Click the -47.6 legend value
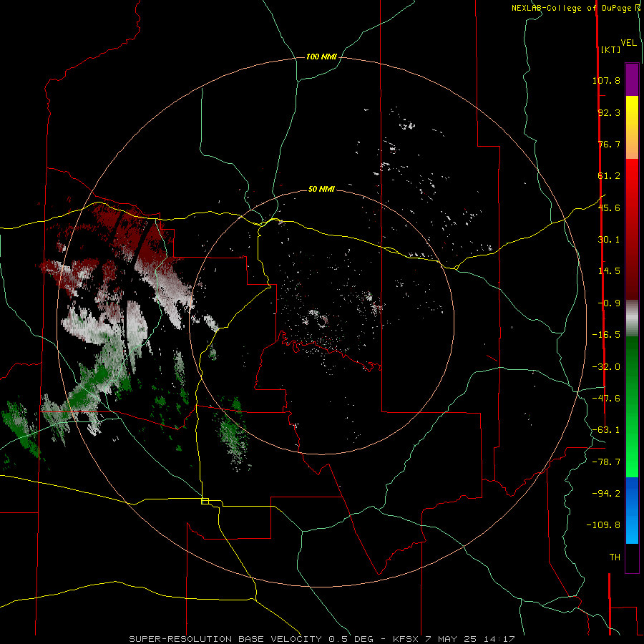The width and height of the screenshot is (644, 644). [x=606, y=399]
